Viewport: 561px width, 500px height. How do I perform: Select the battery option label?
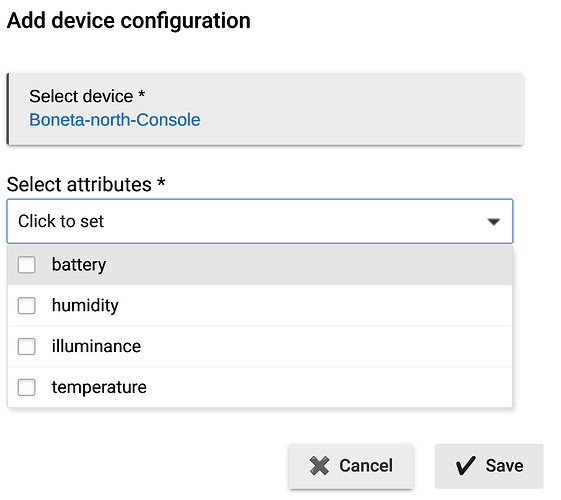tap(79, 265)
